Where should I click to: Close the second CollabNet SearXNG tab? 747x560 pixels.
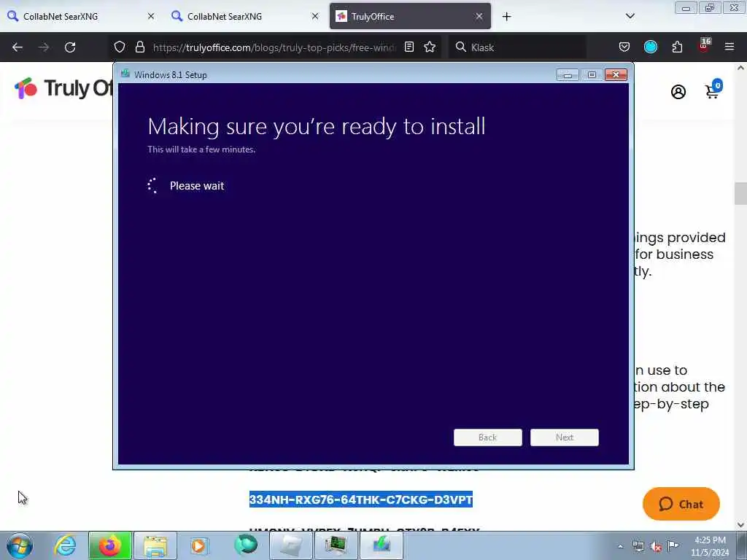[315, 17]
